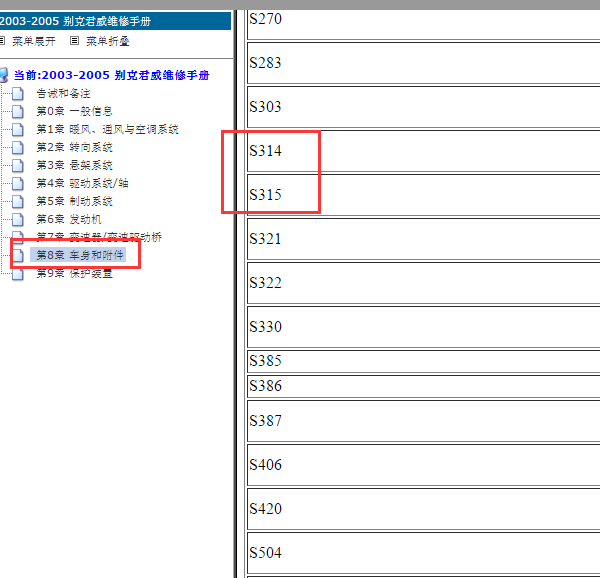Viewport: 600px width, 578px height.
Task: Click page icon next to 第2章 转向系统
Action: point(18,147)
